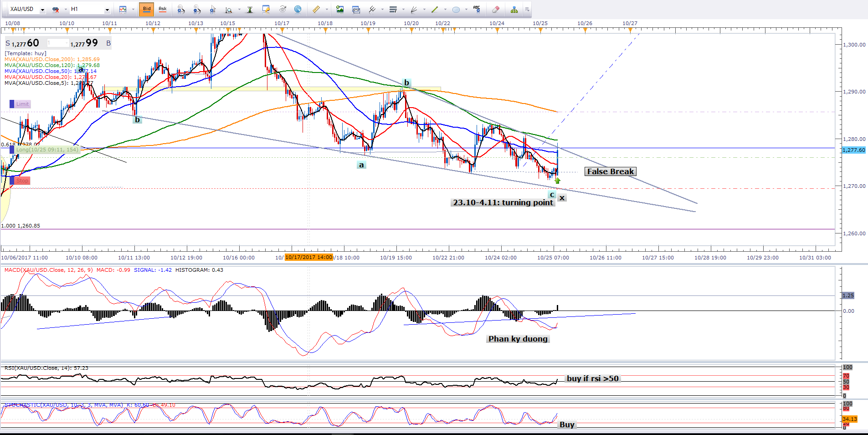Click the red Stop order label

pos(22,181)
